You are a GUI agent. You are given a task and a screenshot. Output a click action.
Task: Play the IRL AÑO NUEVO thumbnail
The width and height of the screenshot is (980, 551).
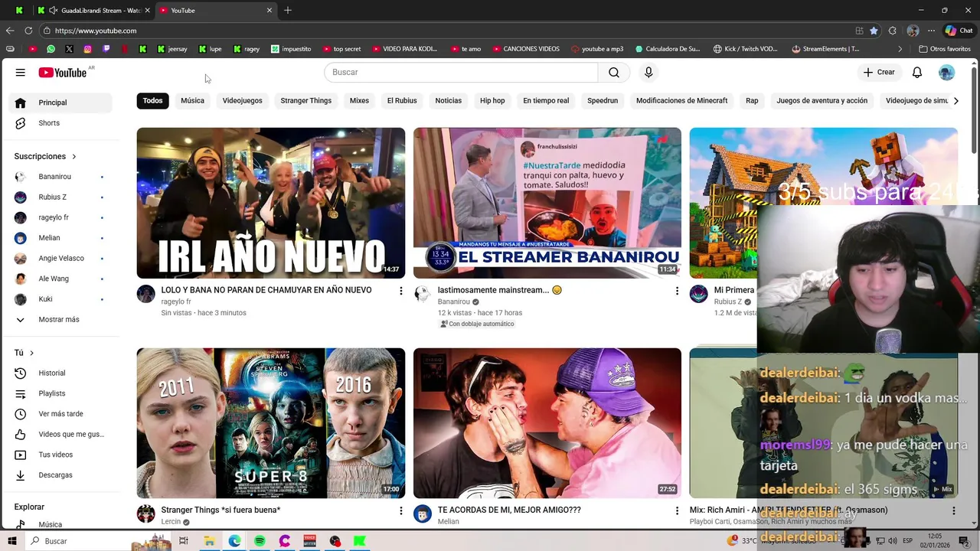tap(271, 203)
